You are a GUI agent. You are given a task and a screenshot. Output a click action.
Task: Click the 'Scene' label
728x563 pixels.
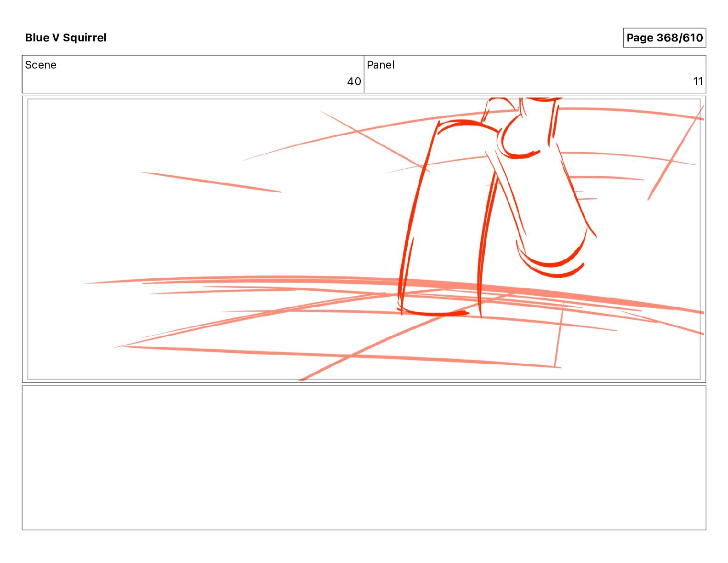click(40, 65)
